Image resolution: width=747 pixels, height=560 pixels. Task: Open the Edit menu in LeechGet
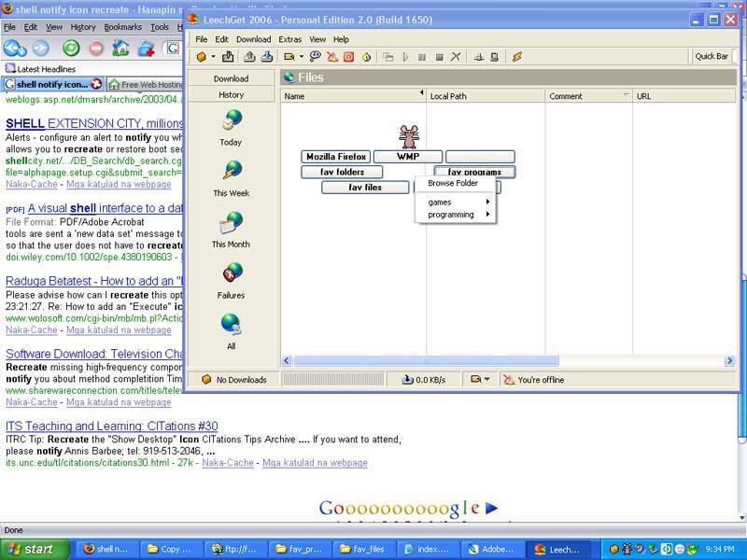(x=221, y=39)
